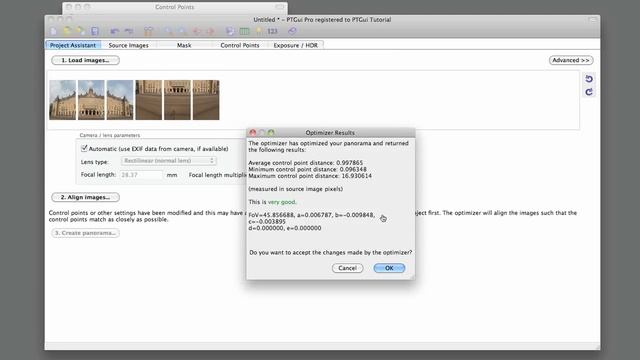Click the red right arrow toolbar icon
The height and width of the screenshot is (360, 640).
point(211,31)
